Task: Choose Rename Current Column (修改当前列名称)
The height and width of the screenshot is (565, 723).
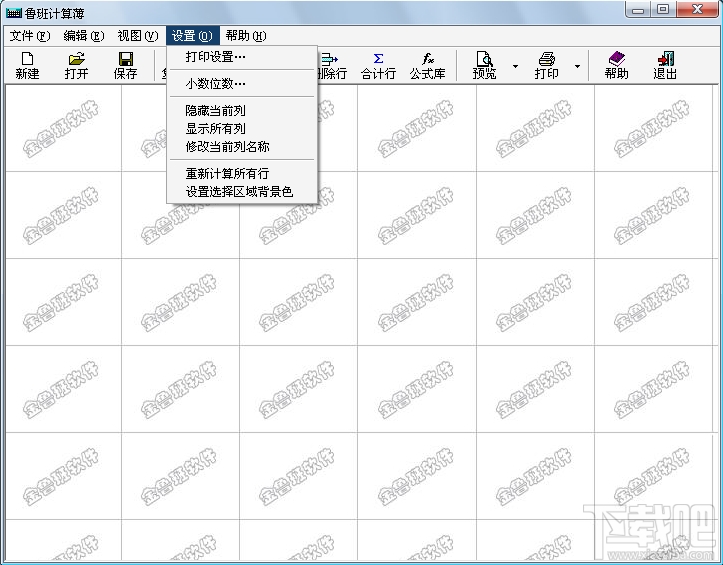Action: point(242,147)
